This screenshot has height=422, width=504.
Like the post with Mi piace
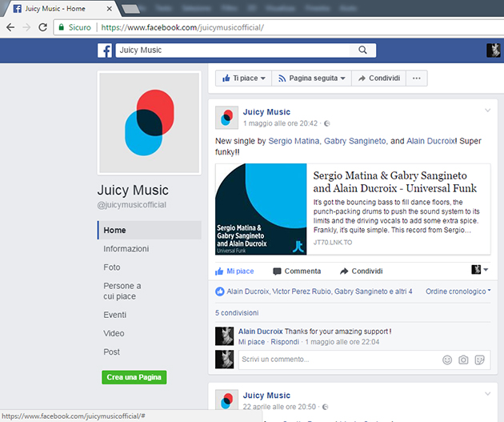tap(234, 271)
